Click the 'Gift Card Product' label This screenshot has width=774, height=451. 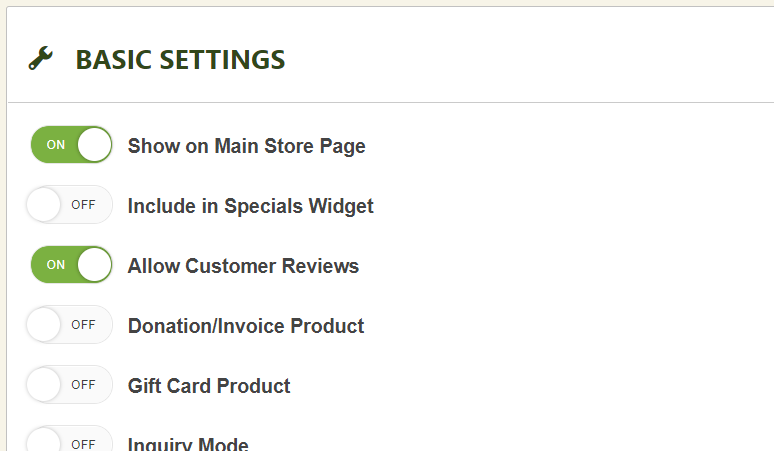click(209, 386)
